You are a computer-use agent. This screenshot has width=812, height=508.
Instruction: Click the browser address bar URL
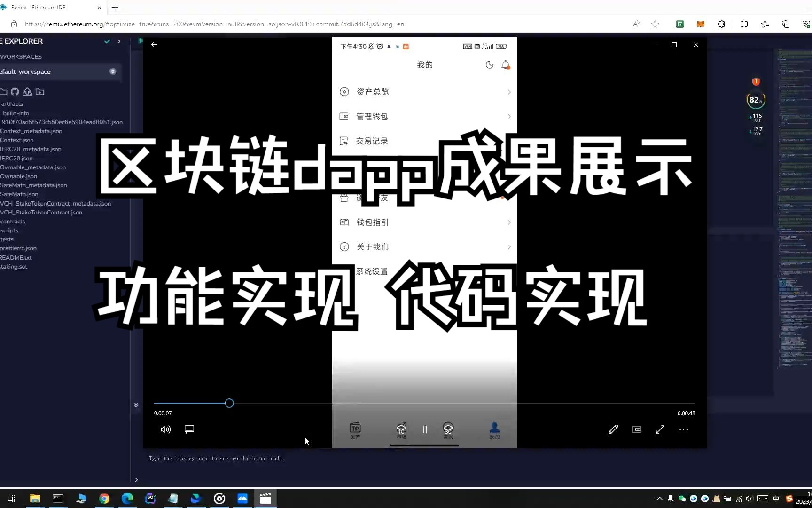[214, 24]
